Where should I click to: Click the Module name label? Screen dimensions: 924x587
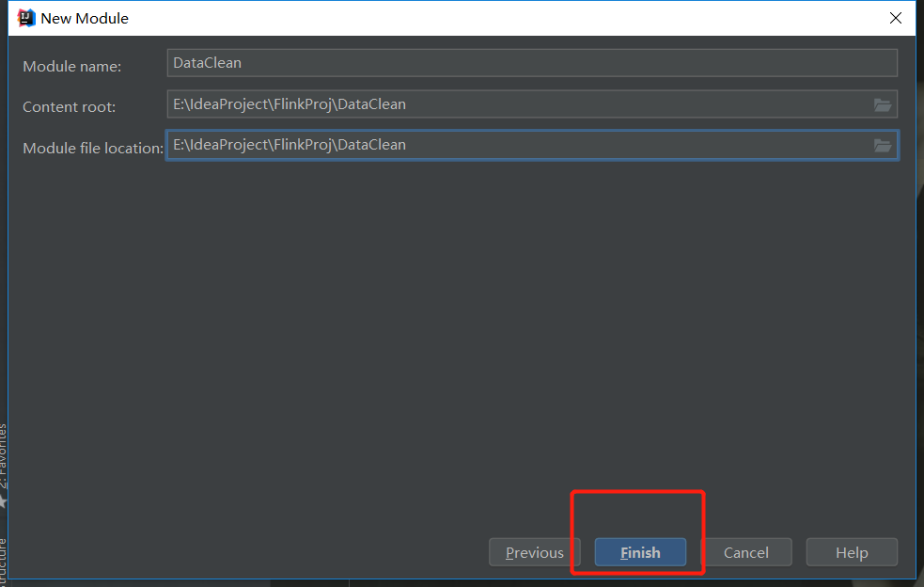coord(71,67)
